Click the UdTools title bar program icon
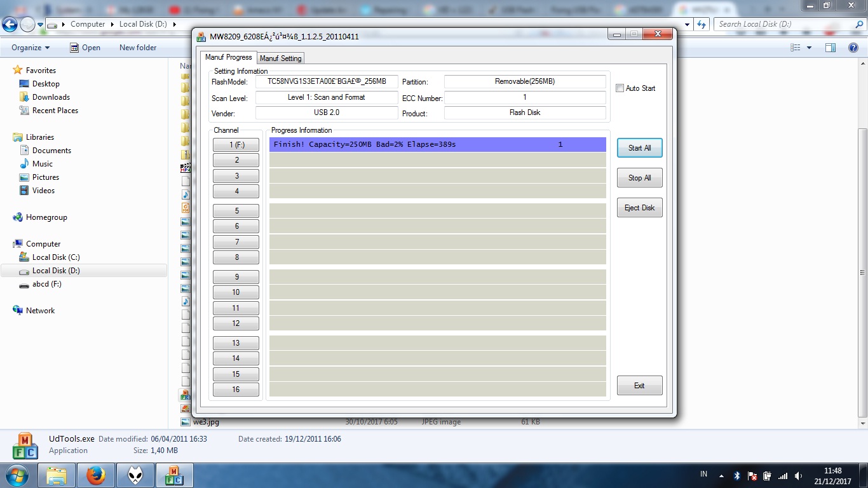 pyautogui.click(x=201, y=36)
